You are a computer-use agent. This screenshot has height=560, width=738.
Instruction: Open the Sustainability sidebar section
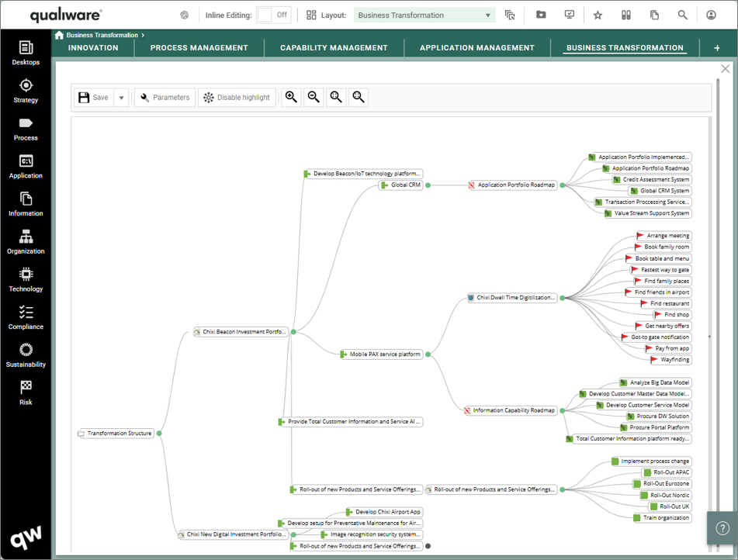point(26,354)
